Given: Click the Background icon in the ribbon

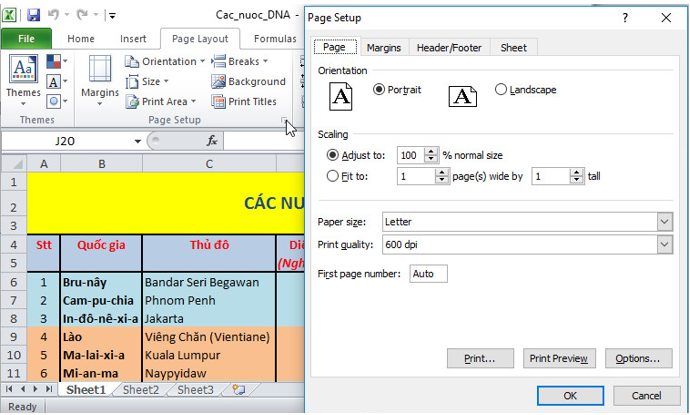Looking at the screenshot, I should click(248, 81).
